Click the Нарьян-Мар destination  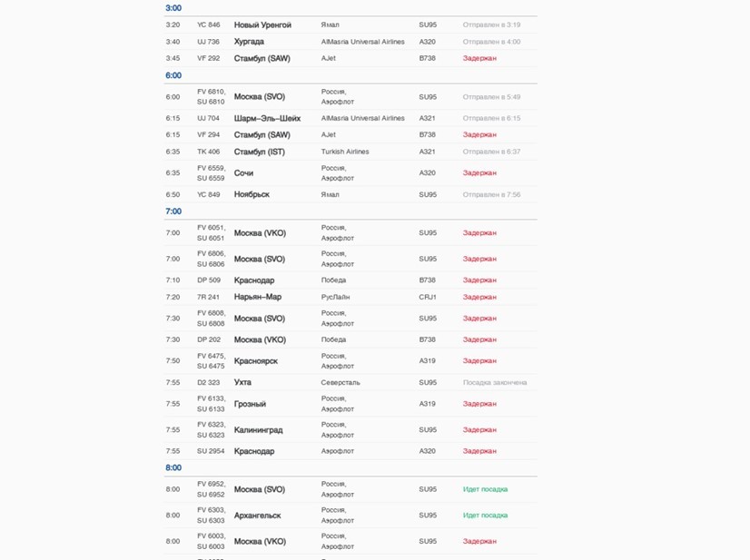coord(260,297)
